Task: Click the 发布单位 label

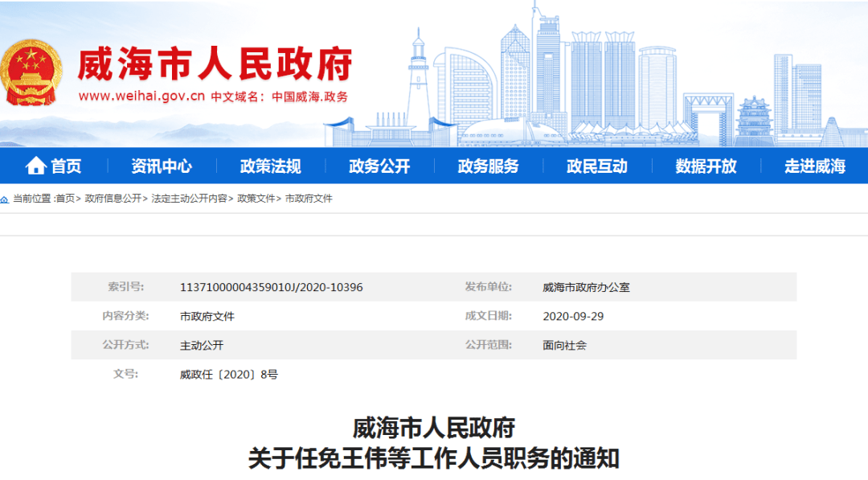Action: [x=489, y=287]
